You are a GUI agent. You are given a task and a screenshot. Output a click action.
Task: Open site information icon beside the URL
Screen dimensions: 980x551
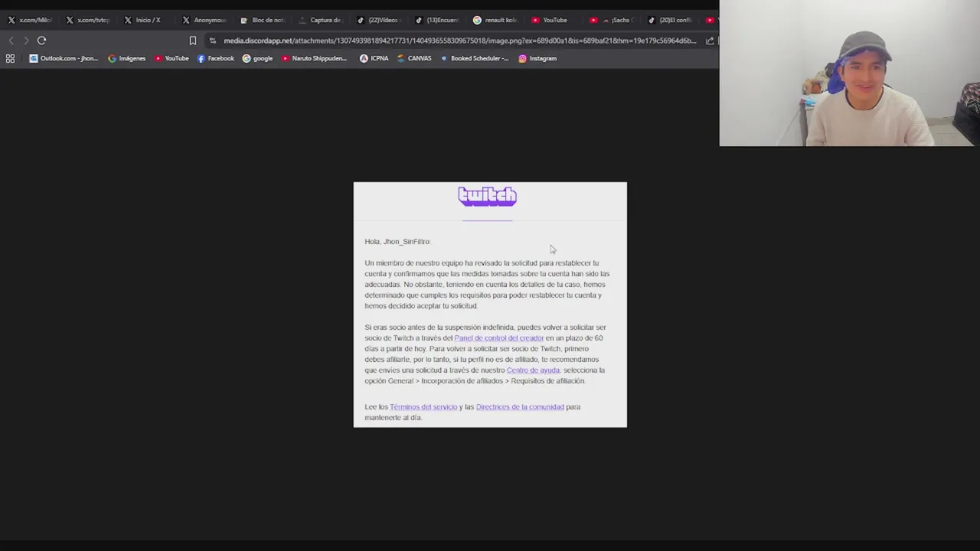coord(213,41)
